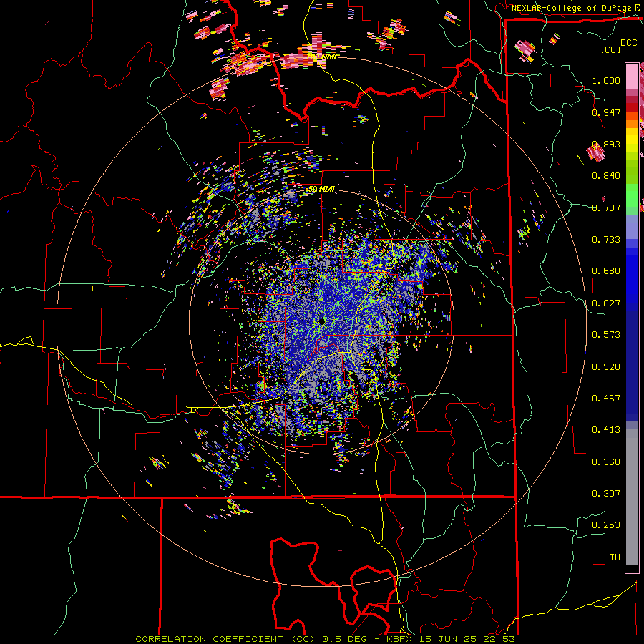This screenshot has height=644, width=644.
Task: Click the [CC] legend unit label
Action: click(610, 49)
